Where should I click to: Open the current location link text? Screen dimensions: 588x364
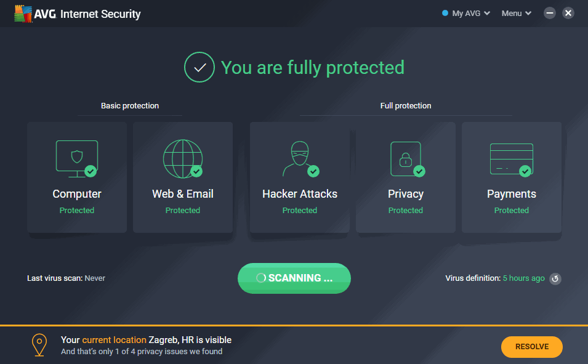pos(114,340)
